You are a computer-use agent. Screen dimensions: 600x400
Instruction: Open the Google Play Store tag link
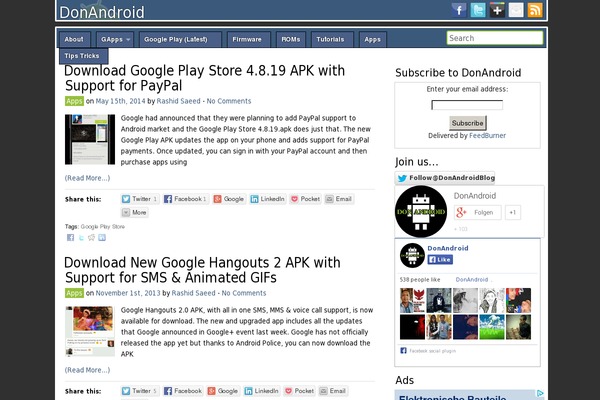[103, 227]
